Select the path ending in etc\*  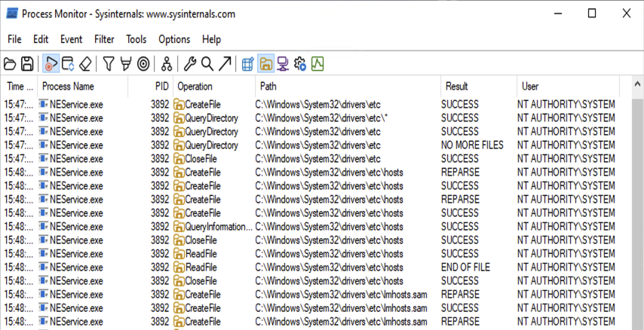pos(321,118)
